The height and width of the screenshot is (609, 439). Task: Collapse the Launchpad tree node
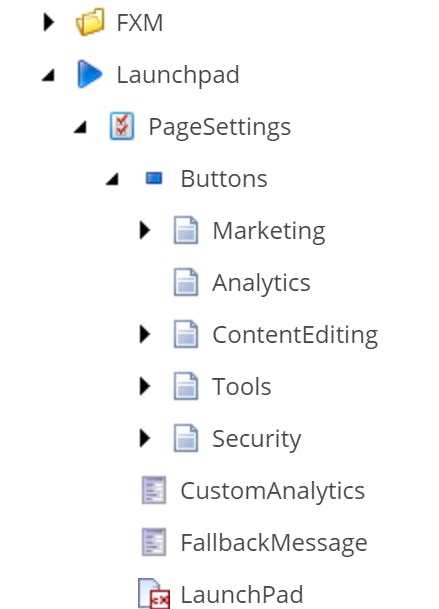pyautogui.click(x=49, y=75)
